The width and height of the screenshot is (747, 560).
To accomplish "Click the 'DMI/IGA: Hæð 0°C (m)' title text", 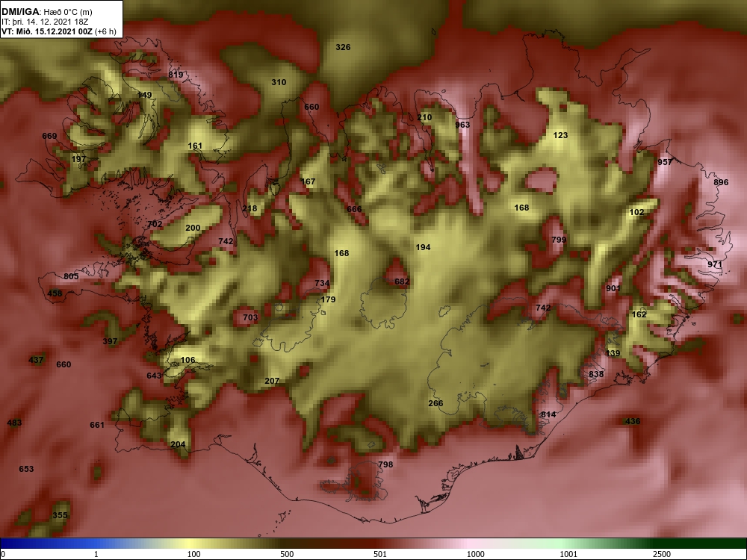I will (x=46, y=11).
